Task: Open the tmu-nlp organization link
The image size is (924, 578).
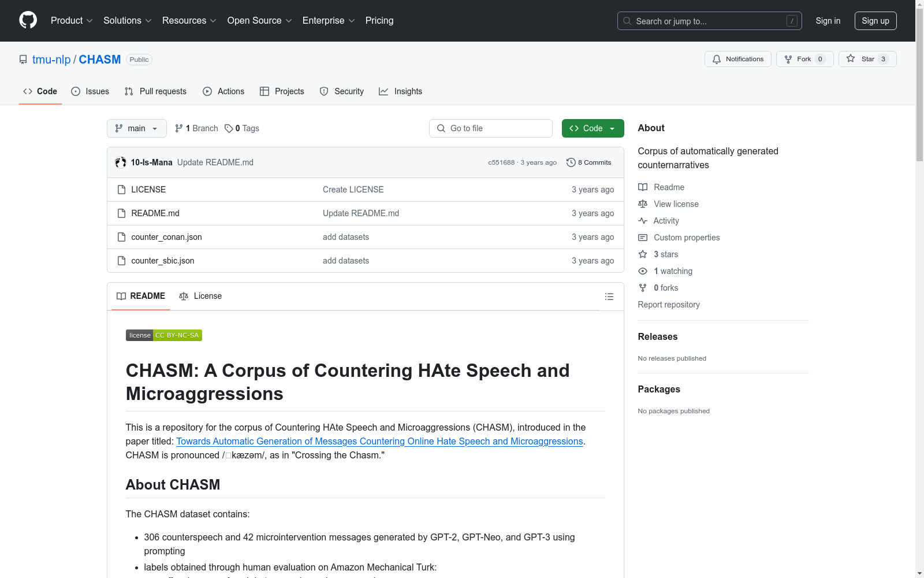Action: pyautogui.click(x=51, y=60)
